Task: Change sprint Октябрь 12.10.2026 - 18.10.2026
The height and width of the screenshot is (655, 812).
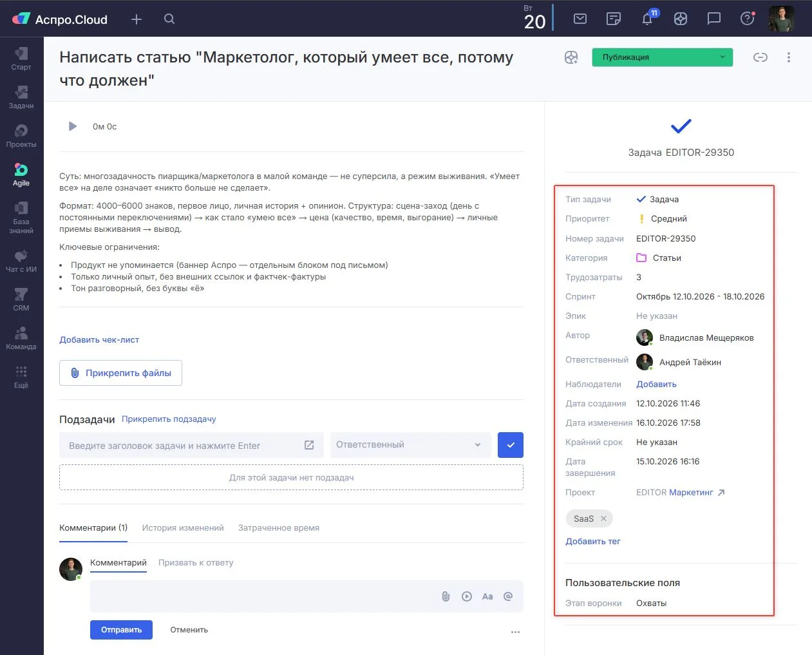Action: click(x=700, y=296)
